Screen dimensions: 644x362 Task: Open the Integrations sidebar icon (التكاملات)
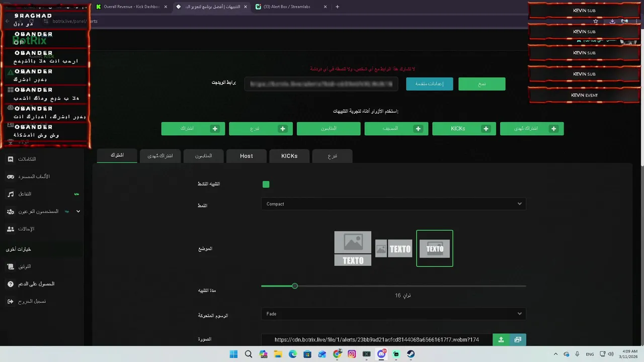[x=11, y=159]
